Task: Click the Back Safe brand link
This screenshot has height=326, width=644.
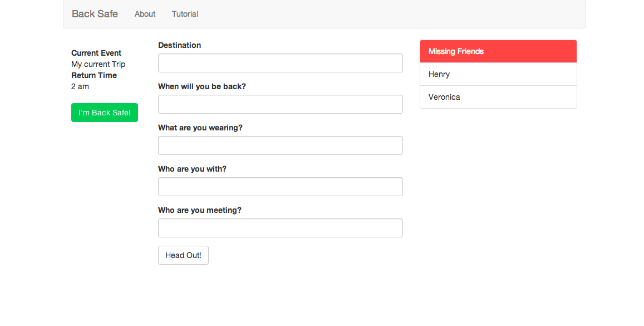Action: (95, 14)
